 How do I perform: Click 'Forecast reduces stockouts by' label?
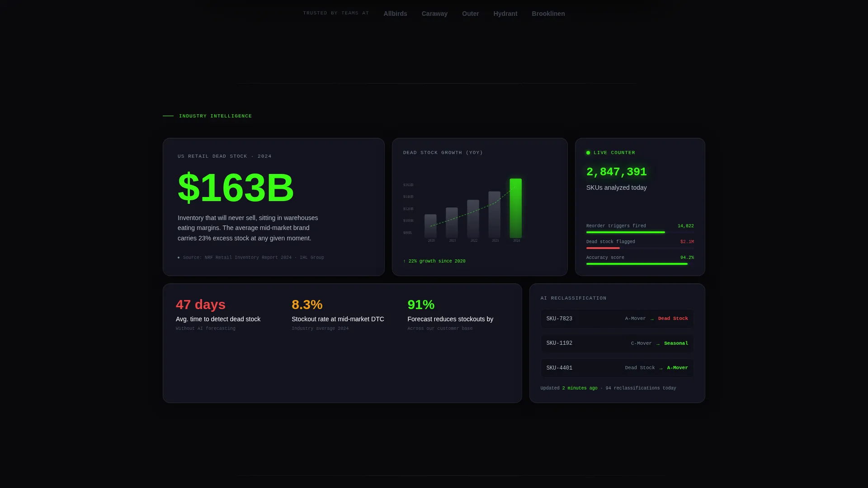450,319
